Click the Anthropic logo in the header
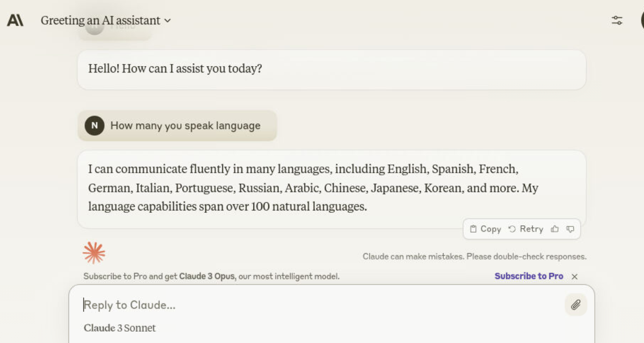Viewport: 644px width, 343px height. click(15, 20)
